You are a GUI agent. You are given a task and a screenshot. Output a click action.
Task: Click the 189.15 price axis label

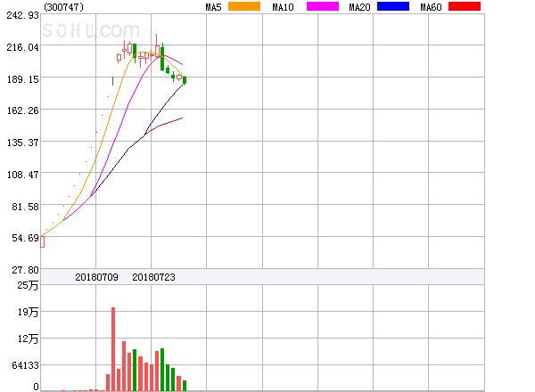(23, 79)
